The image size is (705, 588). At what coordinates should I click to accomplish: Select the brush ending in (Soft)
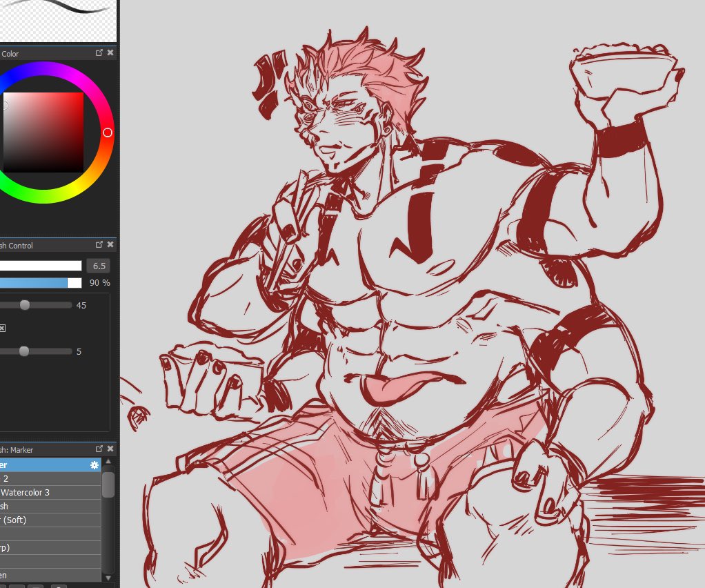(x=50, y=520)
